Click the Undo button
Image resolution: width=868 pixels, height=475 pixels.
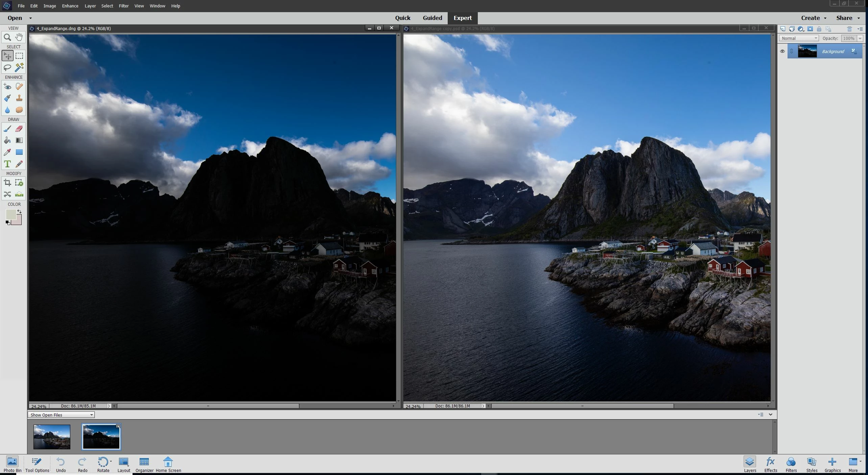(x=61, y=465)
